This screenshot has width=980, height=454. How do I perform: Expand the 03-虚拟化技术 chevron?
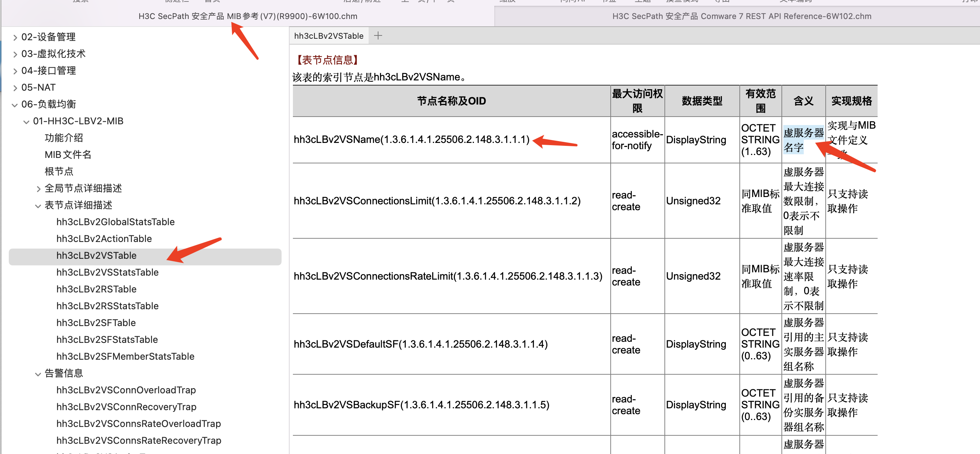coord(15,54)
